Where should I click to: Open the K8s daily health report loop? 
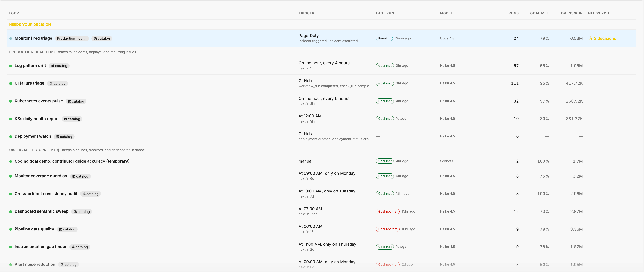click(37, 118)
